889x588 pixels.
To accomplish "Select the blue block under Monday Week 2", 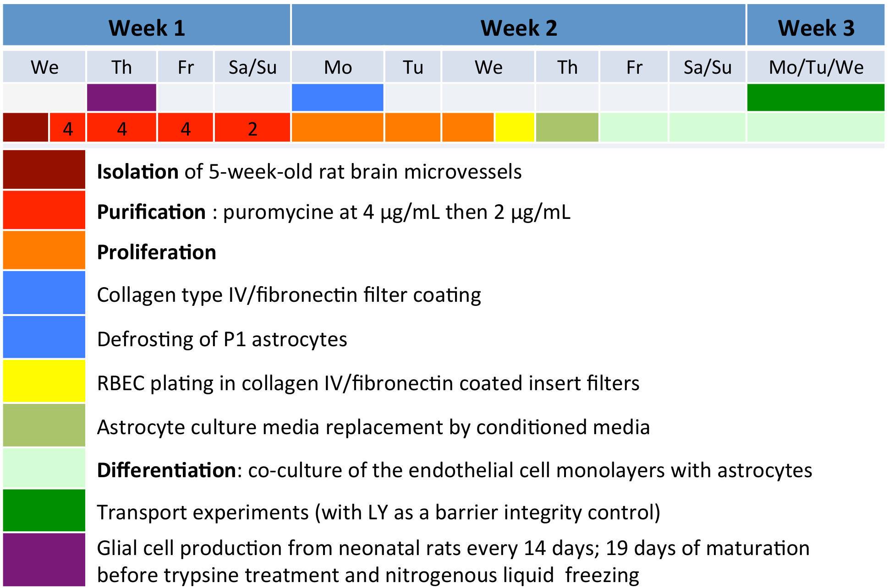I will [x=337, y=97].
